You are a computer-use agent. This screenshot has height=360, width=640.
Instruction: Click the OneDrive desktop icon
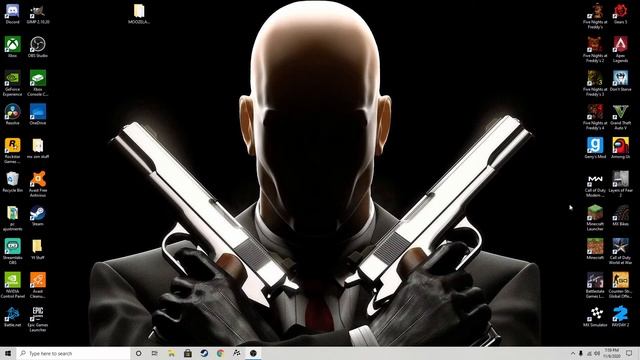[x=38, y=114]
